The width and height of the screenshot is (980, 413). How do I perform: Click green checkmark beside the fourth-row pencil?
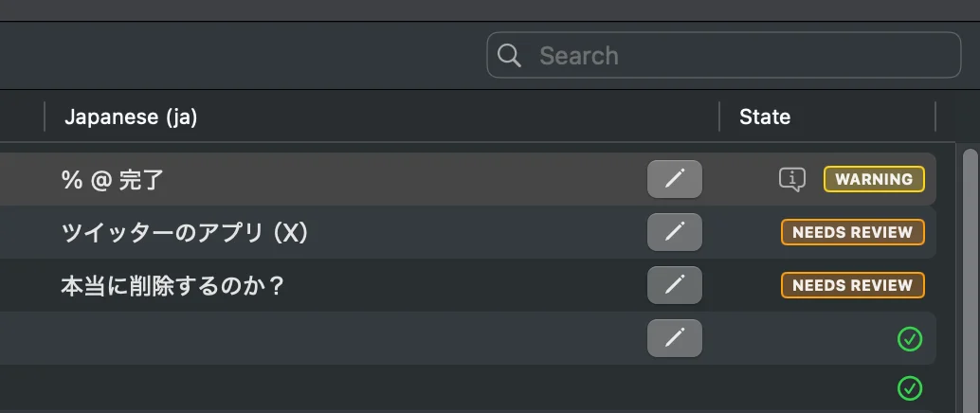tap(910, 338)
